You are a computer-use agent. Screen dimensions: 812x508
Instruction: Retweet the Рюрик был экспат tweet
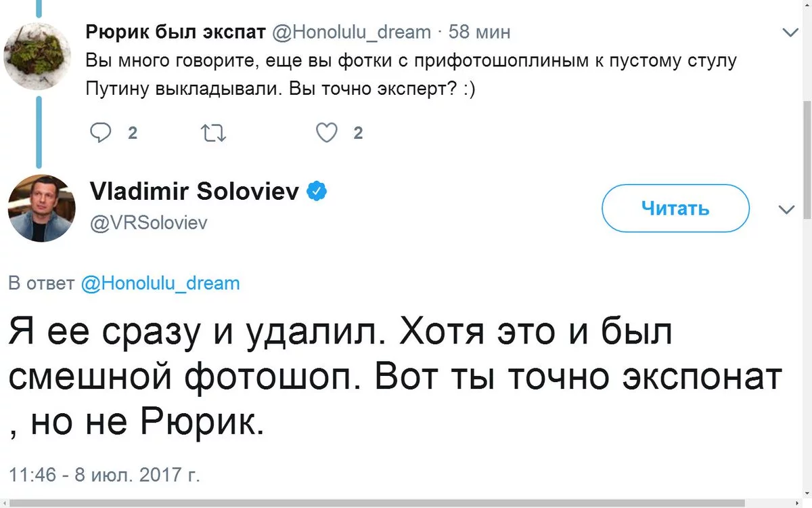[x=214, y=133]
